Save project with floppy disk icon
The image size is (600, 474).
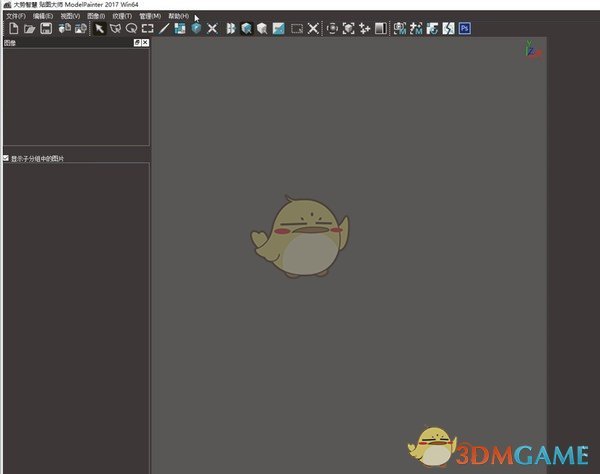(x=46, y=29)
